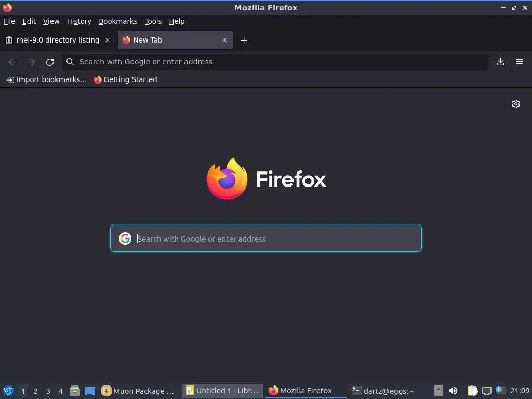532x399 pixels.
Task: Open update notification tray icon
Action: point(499,390)
